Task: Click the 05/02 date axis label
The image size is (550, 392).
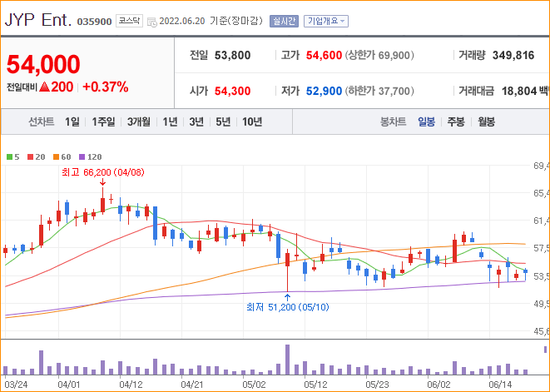Action: click(253, 385)
